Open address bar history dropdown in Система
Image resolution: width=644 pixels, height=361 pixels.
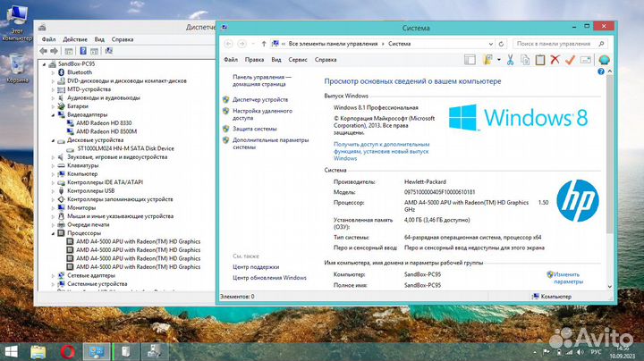491,44
